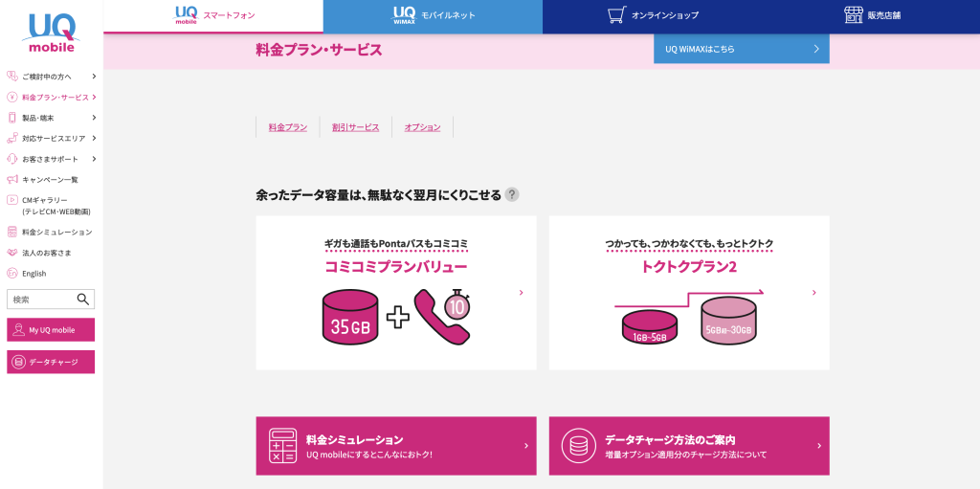The image size is (980, 489).
Task: Click the megaphone icon beside キャンペーン一覧
Action: [11, 180]
